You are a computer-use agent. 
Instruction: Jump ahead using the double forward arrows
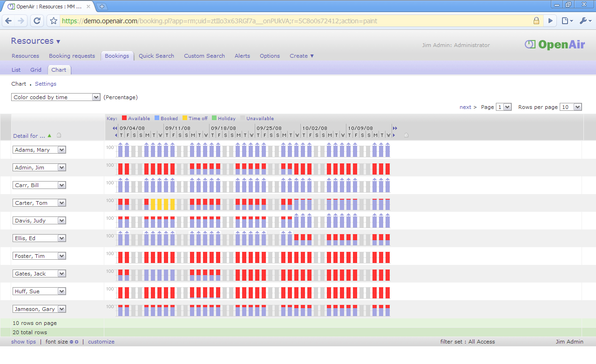click(x=395, y=128)
